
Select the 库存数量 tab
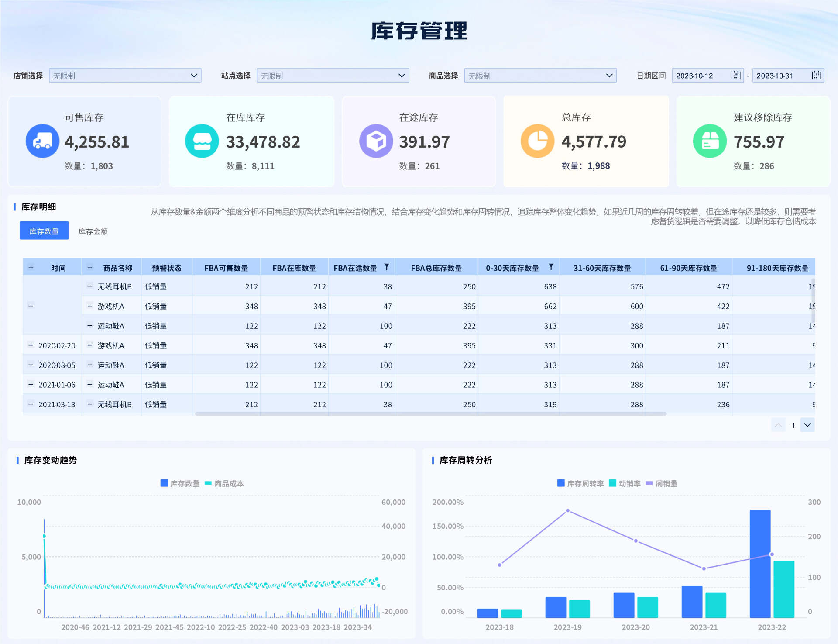(44, 231)
